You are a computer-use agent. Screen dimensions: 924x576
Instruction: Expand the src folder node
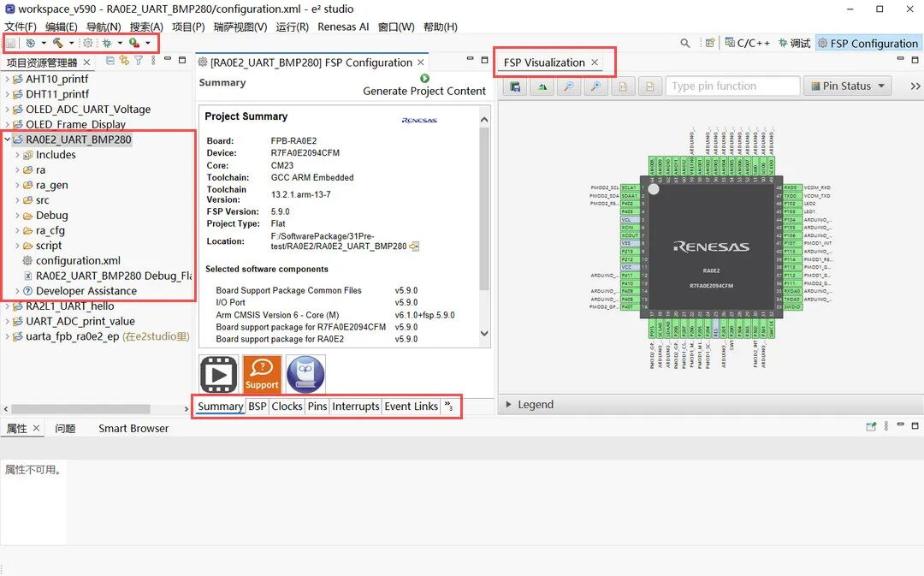coord(17,200)
